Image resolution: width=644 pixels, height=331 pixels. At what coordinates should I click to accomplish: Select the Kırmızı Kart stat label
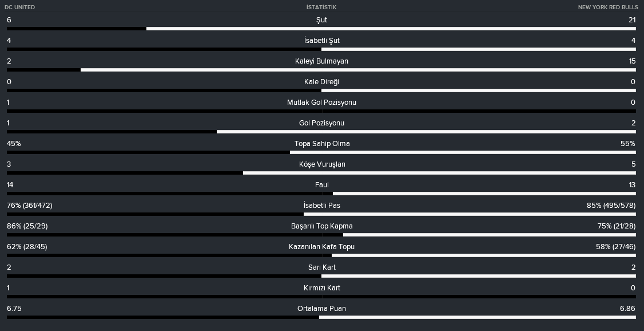pyautogui.click(x=321, y=288)
